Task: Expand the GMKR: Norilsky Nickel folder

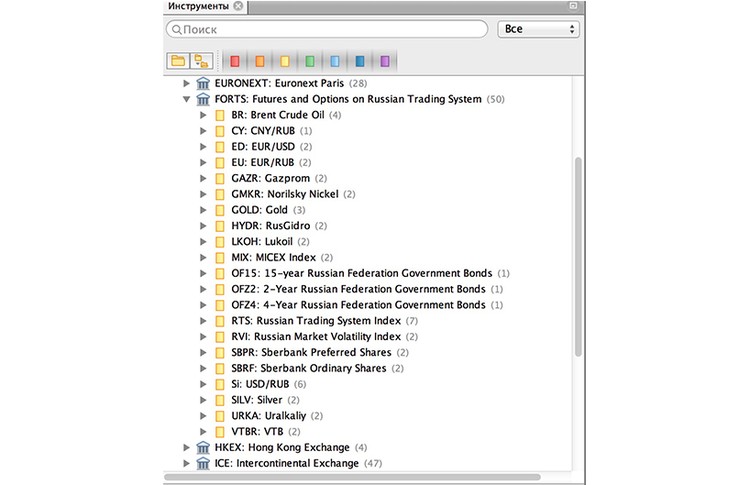Action: point(203,194)
